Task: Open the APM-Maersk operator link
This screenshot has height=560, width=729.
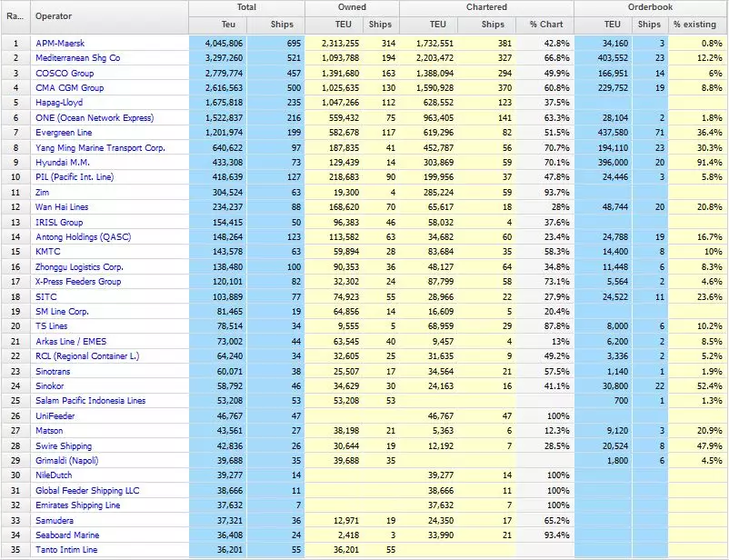Action: [x=62, y=43]
